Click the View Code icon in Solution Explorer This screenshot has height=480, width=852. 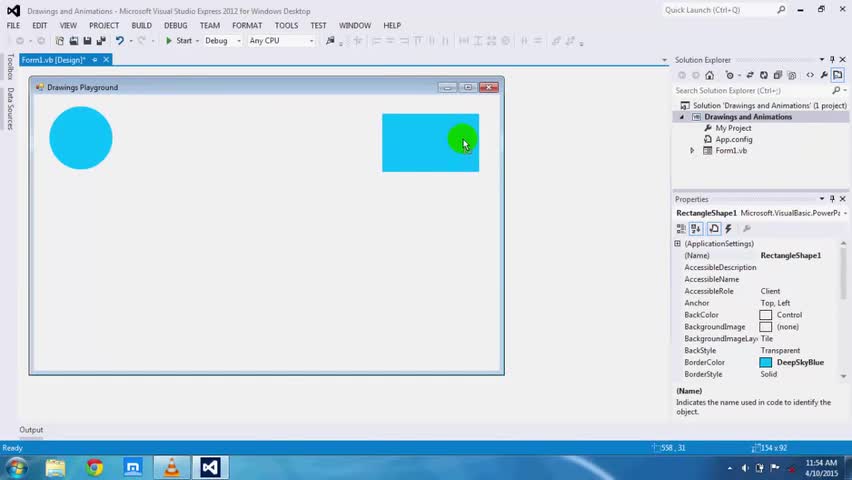tap(810, 75)
